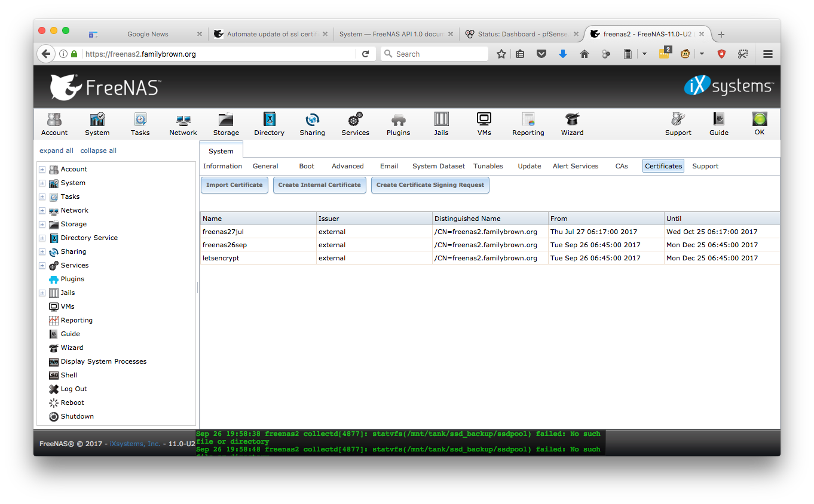Sort table by Name column header
This screenshot has width=814, height=504.
[x=258, y=219]
